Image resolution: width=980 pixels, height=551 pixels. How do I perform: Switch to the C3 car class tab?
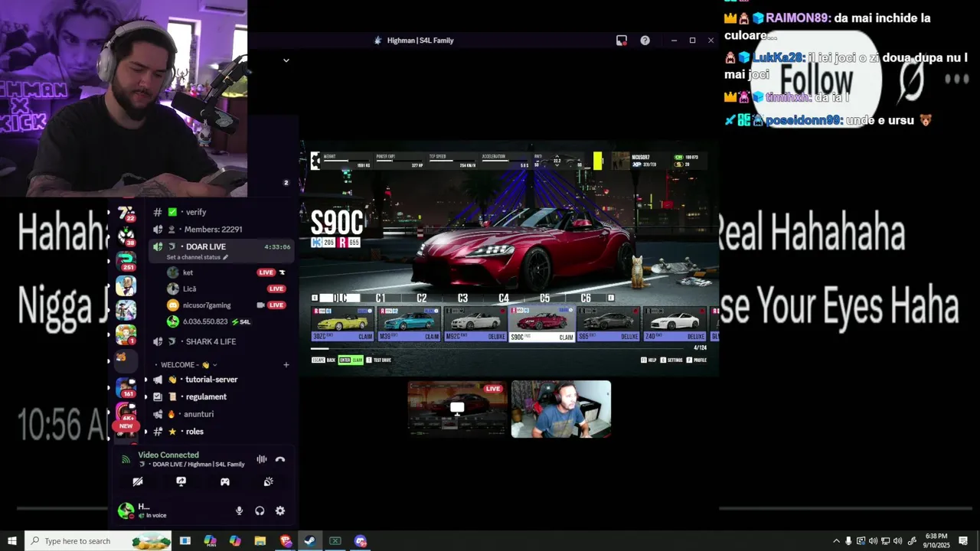(x=462, y=298)
